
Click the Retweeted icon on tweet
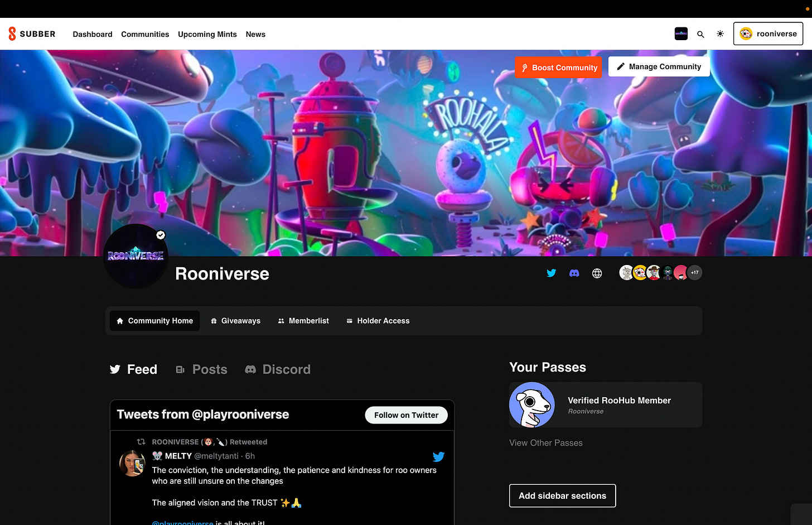(x=141, y=442)
